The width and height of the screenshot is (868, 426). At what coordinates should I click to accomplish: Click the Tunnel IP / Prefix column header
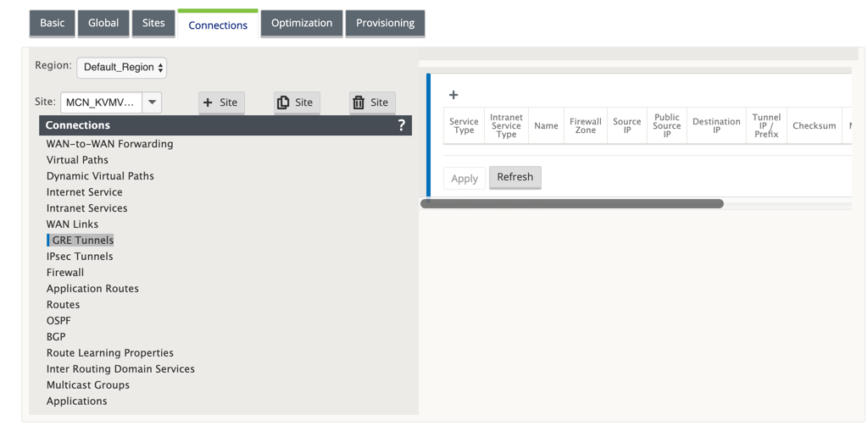pos(766,125)
